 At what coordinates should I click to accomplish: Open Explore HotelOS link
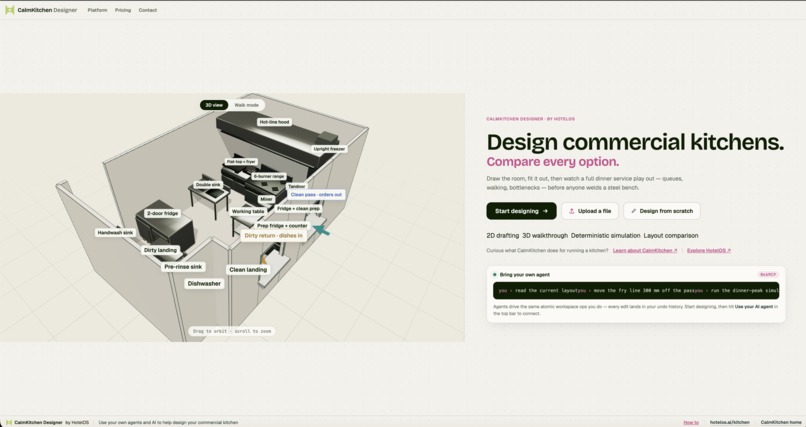pyautogui.click(x=709, y=251)
